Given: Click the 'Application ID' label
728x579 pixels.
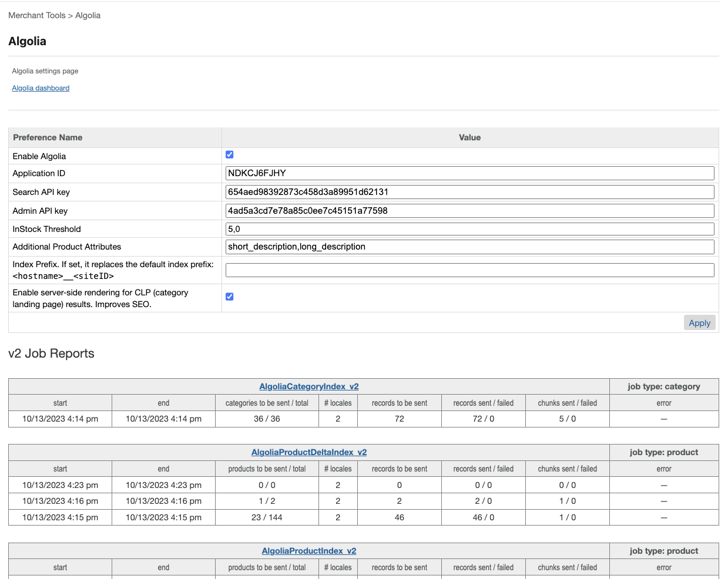Looking at the screenshot, I should (x=39, y=173).
